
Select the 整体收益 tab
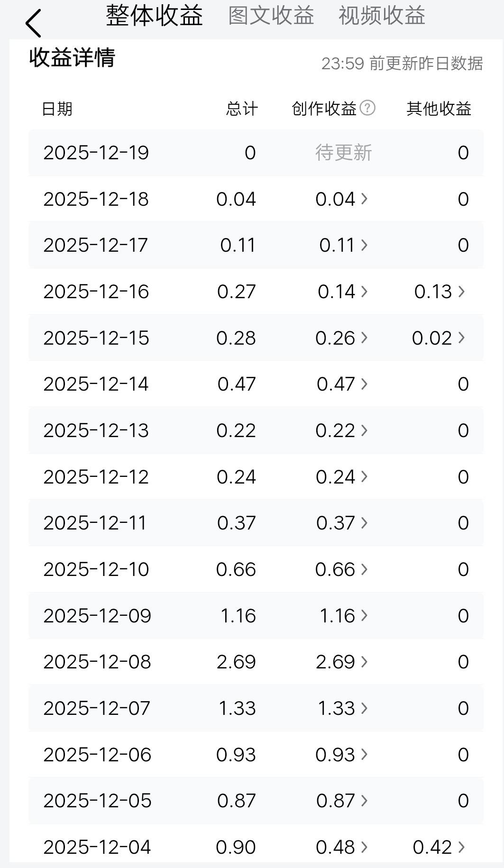(155, 16)
